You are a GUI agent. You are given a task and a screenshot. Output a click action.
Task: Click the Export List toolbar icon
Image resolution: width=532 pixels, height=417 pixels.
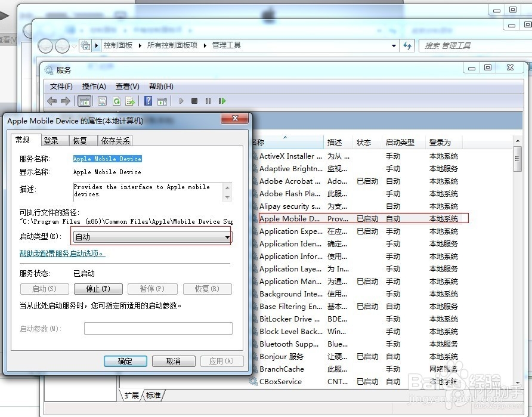click(x=129, y=101)
